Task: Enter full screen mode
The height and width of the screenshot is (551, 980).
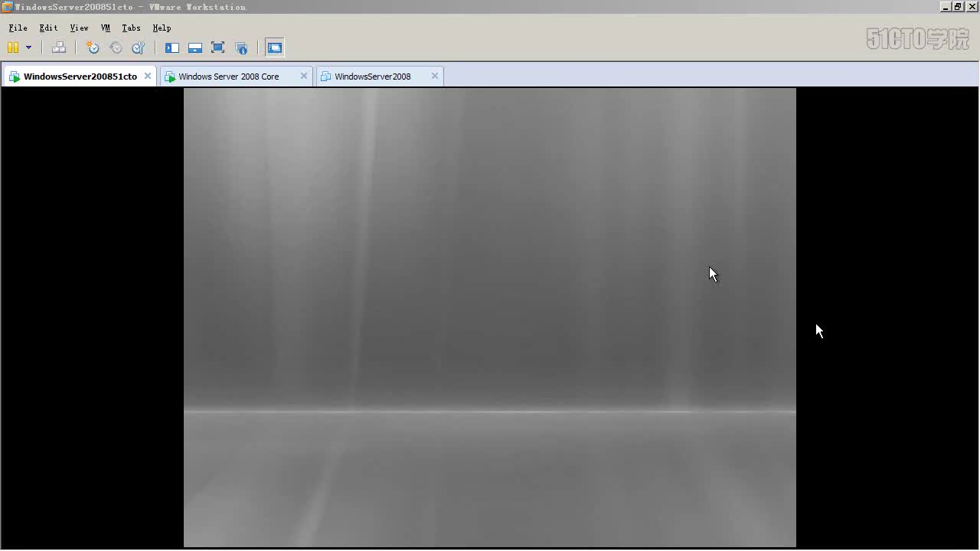Action: [218, 47]
